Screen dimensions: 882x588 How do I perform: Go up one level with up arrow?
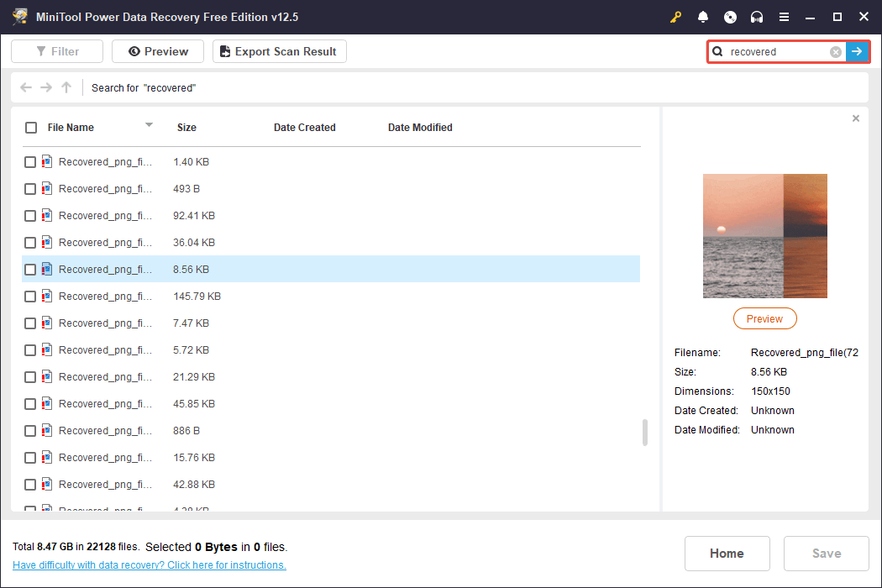click(66, 87)
